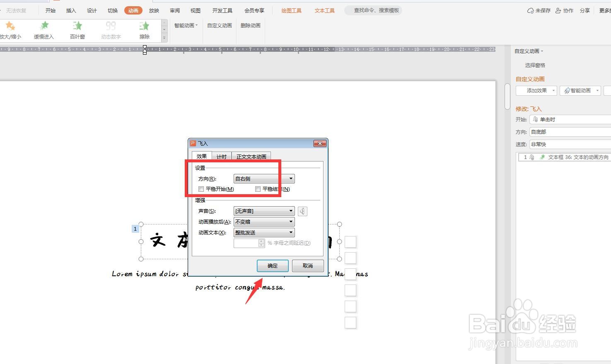
Task: Close the 飞入 dialog
Action: click(319, 143)
